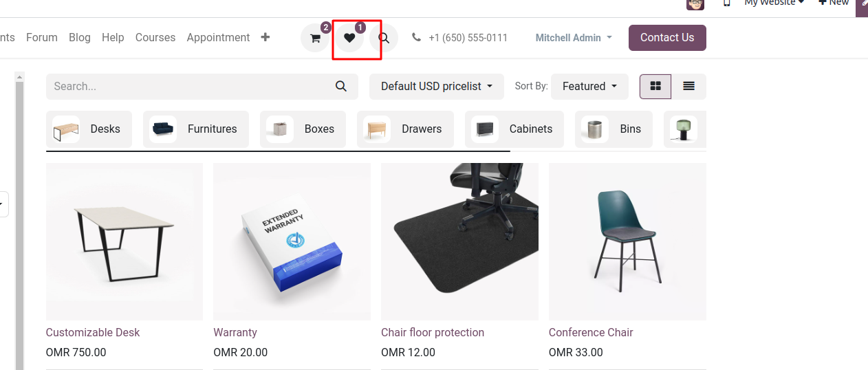868x370 pixels.
Task: Open the My Website dropdown
Action: pyautogui.click(x=774, y=3)
